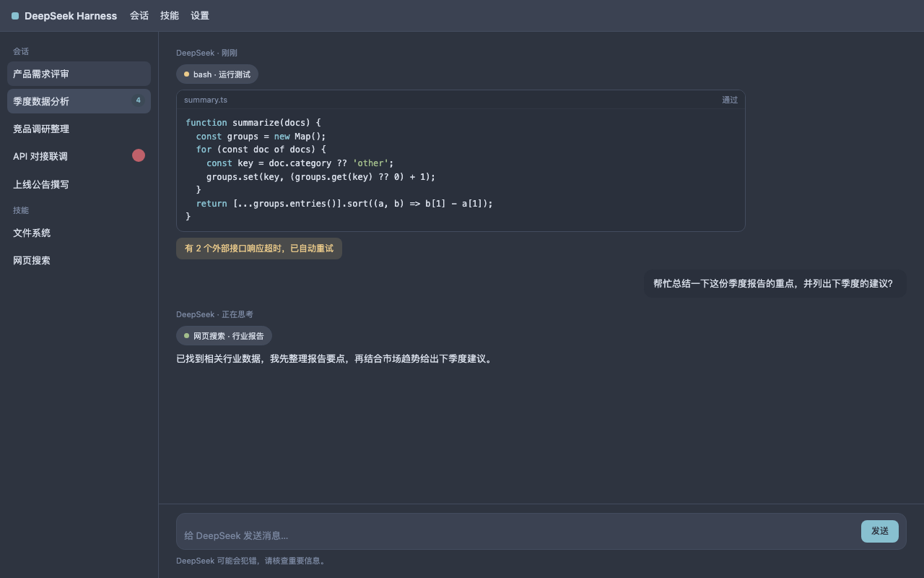924x578 pixels.
Task: Click the timeout retry warning banner
Action: [259, 249]
